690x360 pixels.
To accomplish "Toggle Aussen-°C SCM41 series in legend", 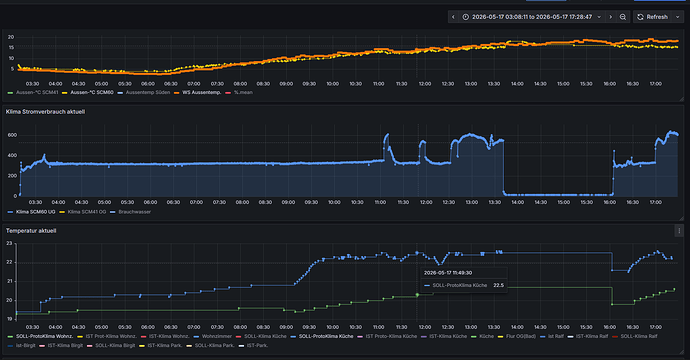I will [37, 92].
